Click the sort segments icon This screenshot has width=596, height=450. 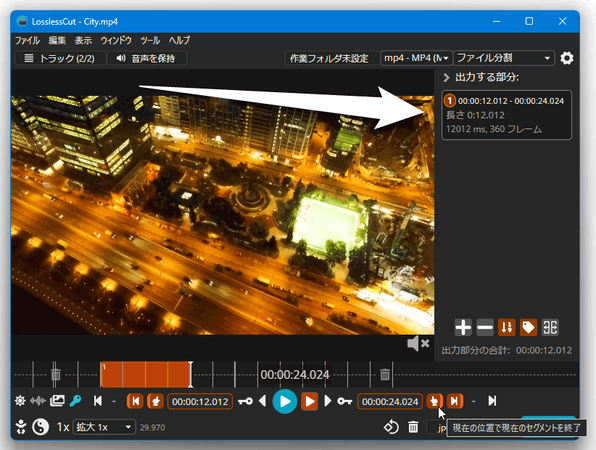click(507, 327)
